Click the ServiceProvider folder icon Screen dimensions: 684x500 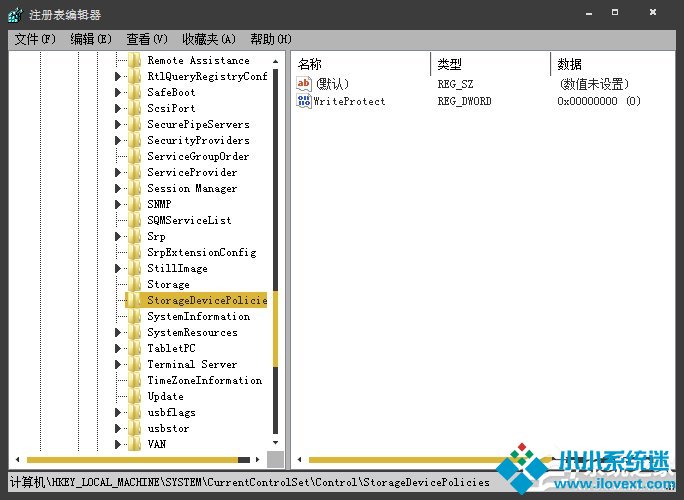click(x=135, y=172)
